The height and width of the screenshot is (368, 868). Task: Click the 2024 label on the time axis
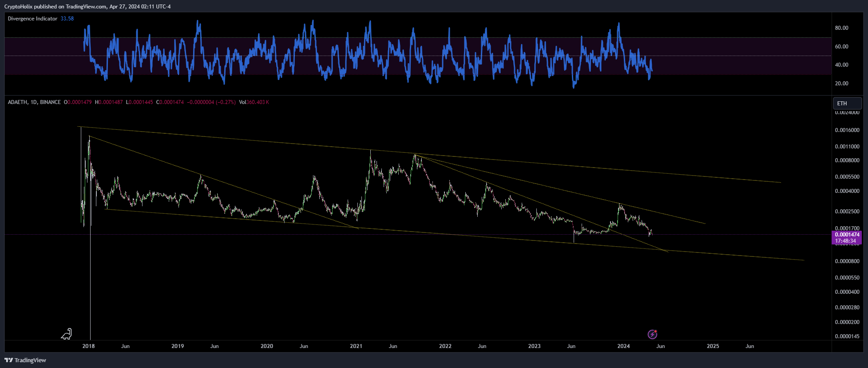pyautogui.click(x=623, y=346)
